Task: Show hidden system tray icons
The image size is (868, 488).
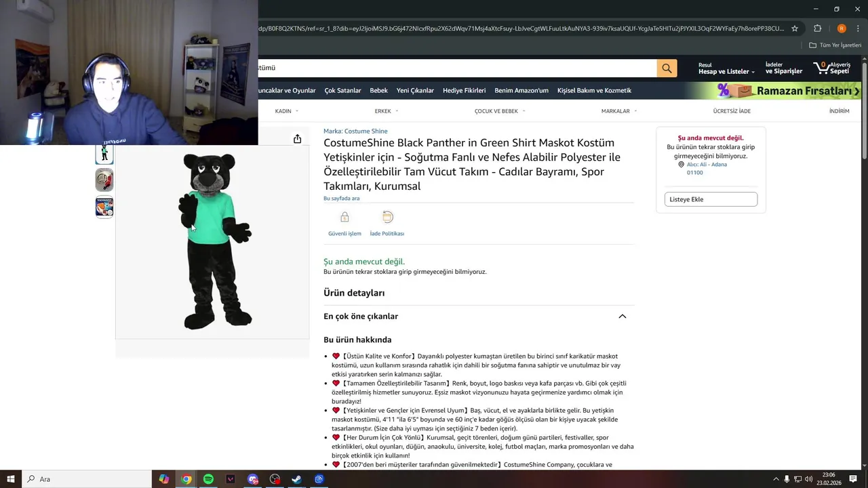Action: (776, 479)
